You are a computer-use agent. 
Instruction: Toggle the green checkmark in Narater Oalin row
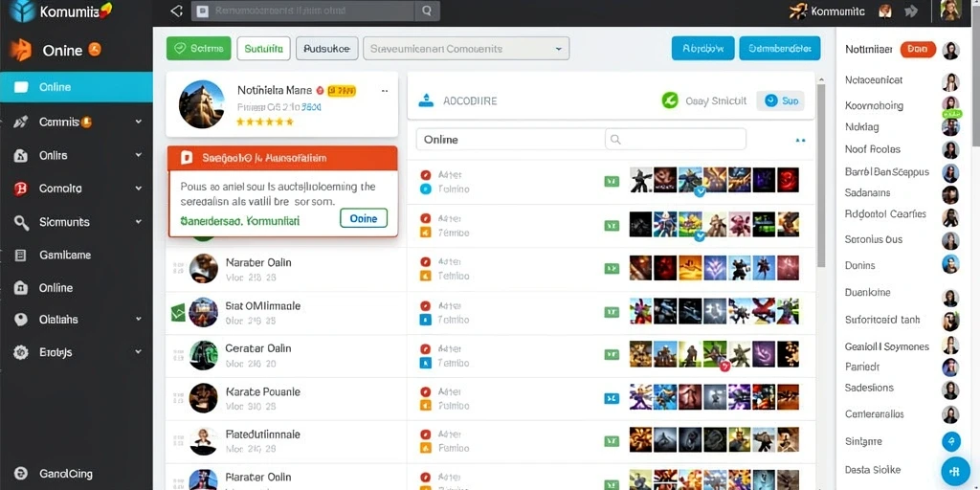[x=612, y=269]
